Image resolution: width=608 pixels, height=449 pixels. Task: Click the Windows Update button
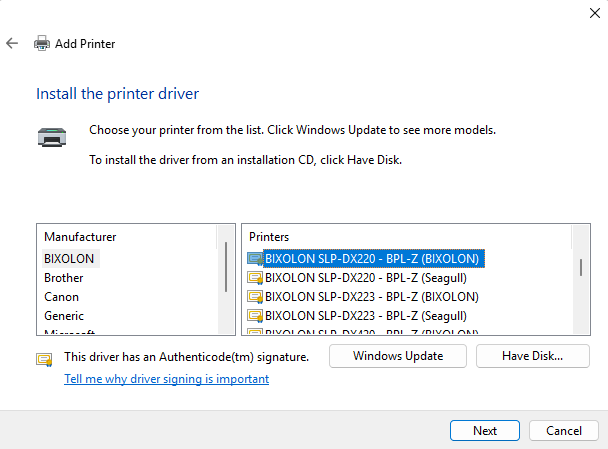coord(398,356)
